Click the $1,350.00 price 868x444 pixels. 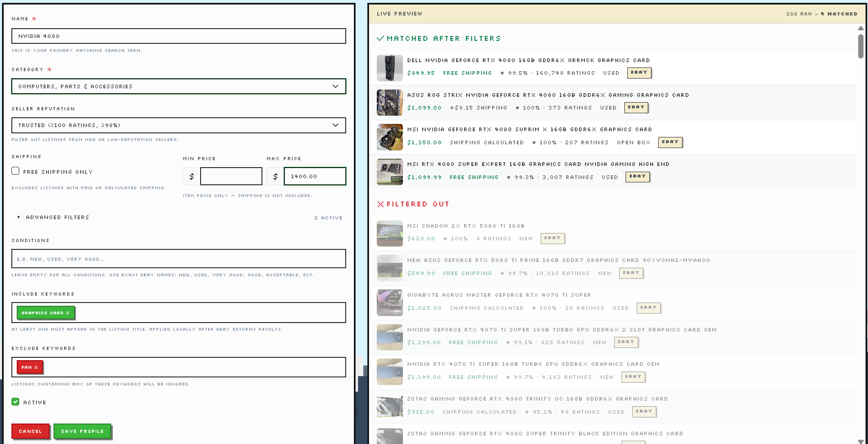coord(424,143)
